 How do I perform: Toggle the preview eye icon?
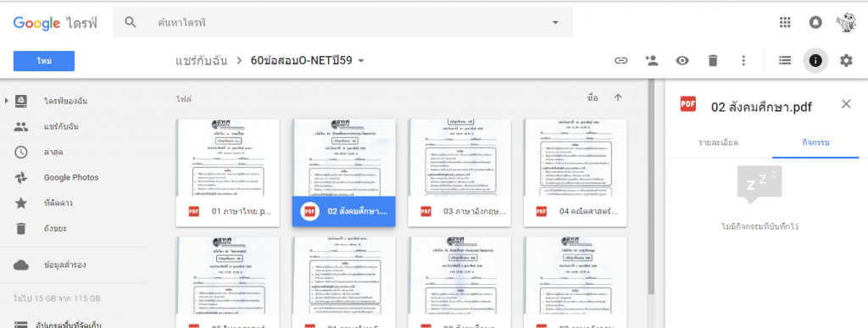(682, 61)
